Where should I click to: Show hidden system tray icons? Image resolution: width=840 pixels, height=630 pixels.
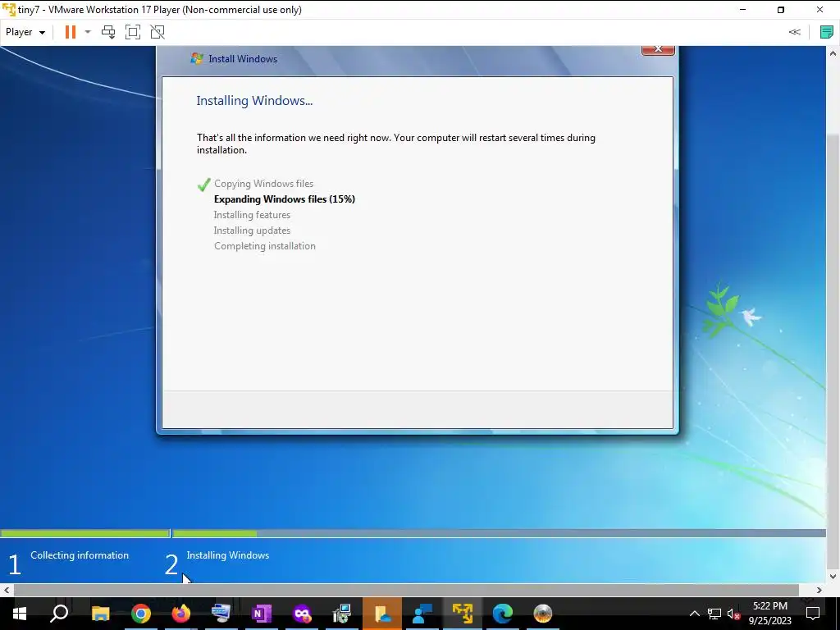tap(694, 614)
